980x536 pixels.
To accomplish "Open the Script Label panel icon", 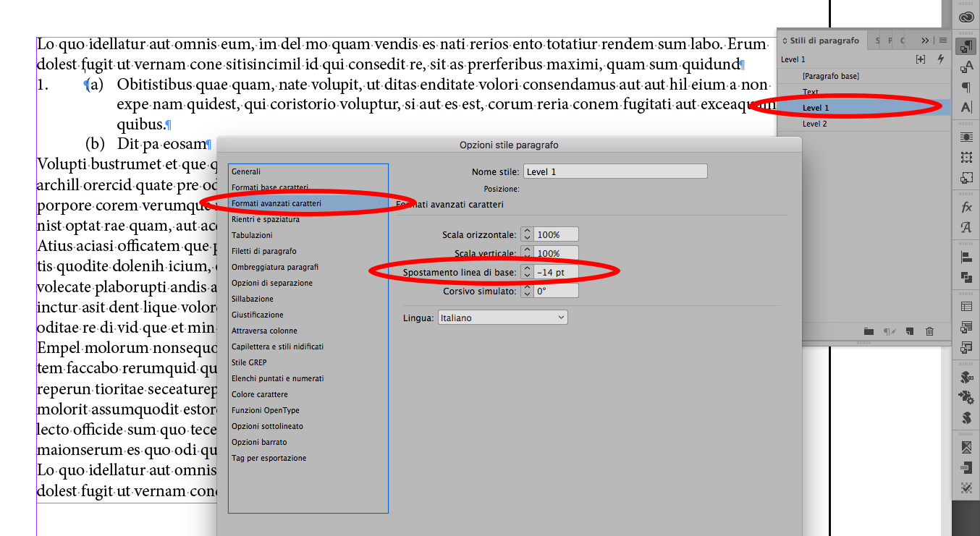I will [966, 377].
